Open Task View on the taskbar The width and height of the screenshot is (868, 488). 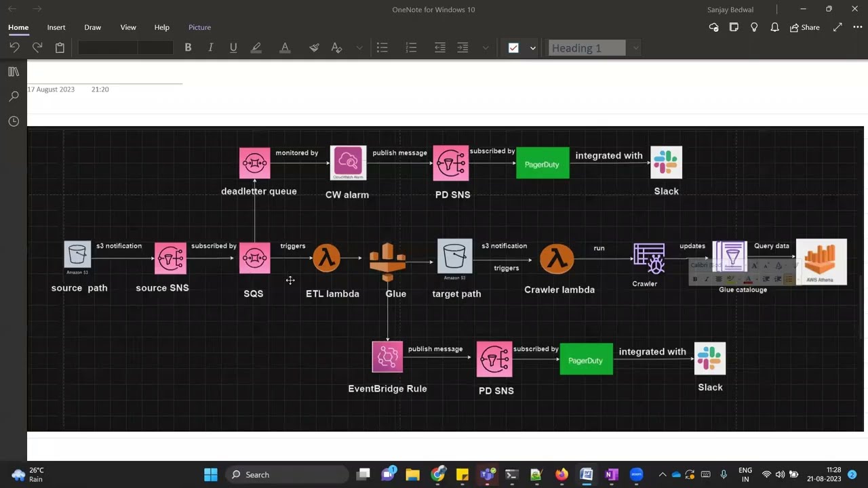tap(364, 474)
